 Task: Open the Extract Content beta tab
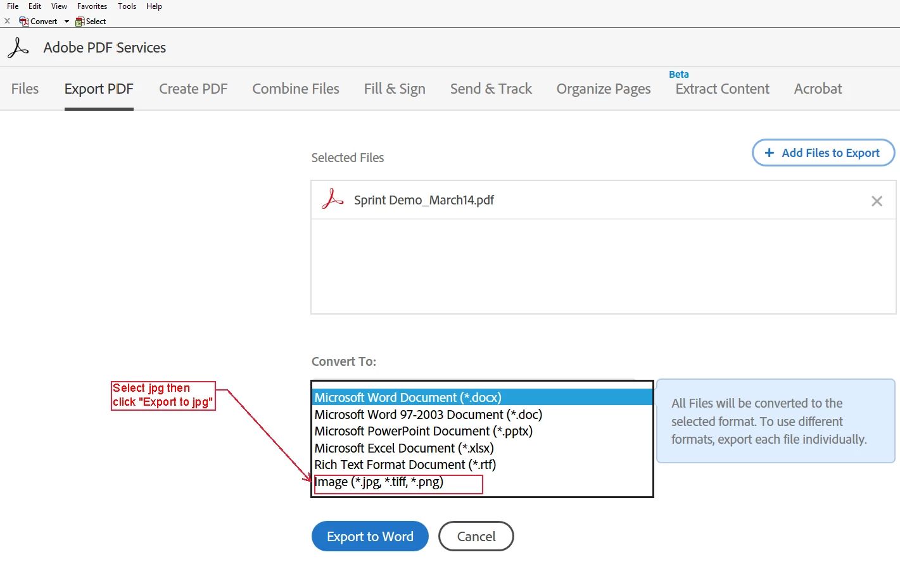[x=723, y=89]
